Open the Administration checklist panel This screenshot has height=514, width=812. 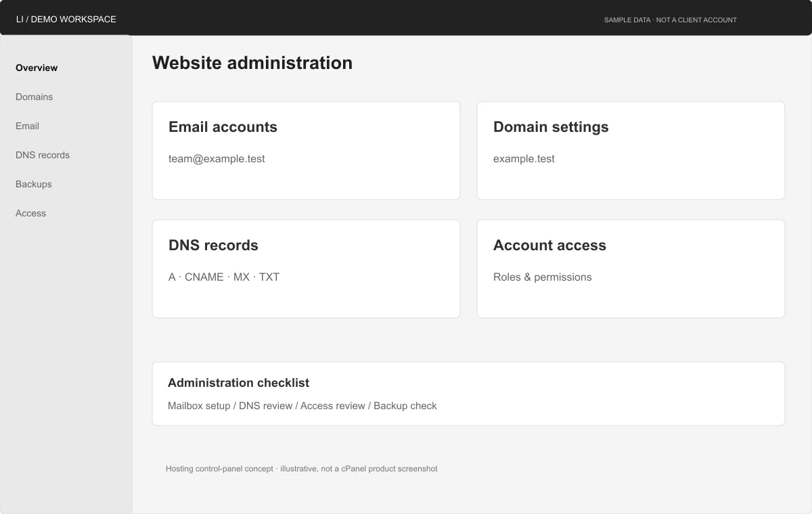468,394
